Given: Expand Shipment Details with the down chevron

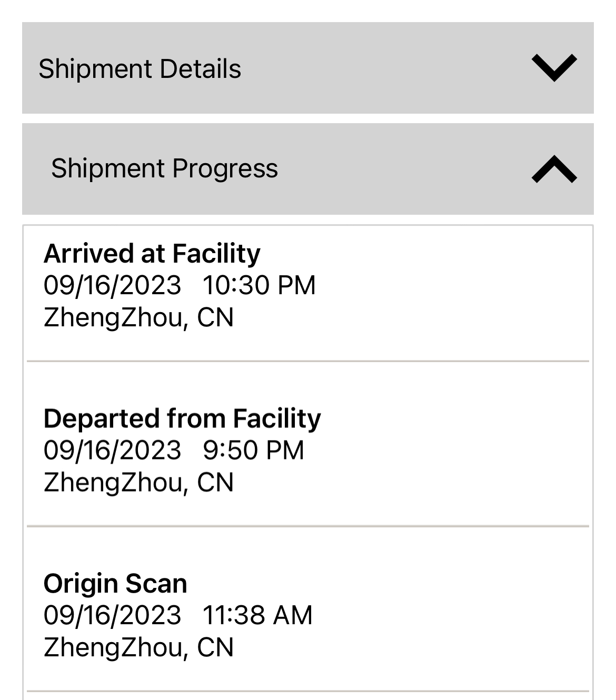Looking at the screenshot, I should pyautogui.click(x=554, y=68).
